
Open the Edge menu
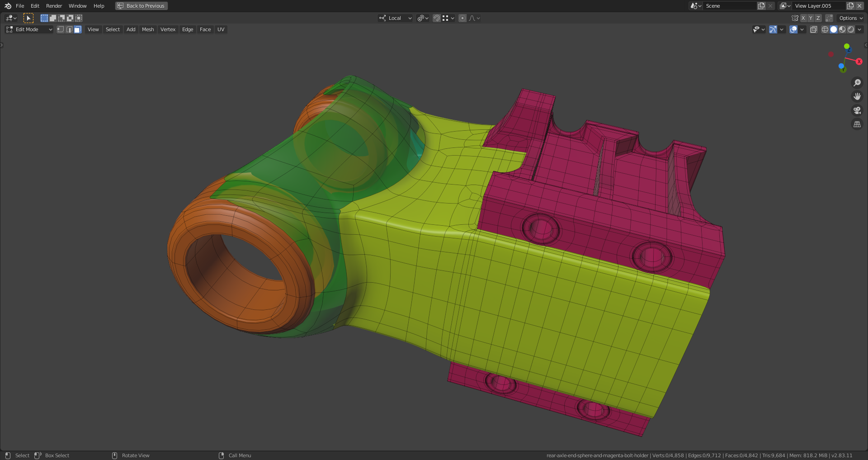[x=188, y=29]
